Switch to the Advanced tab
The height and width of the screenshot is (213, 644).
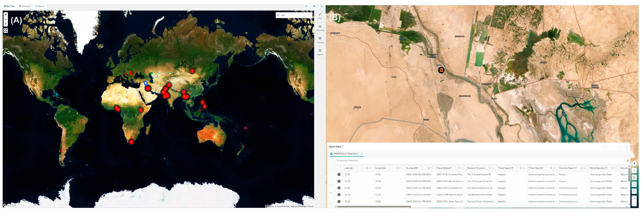coord(24,6)
